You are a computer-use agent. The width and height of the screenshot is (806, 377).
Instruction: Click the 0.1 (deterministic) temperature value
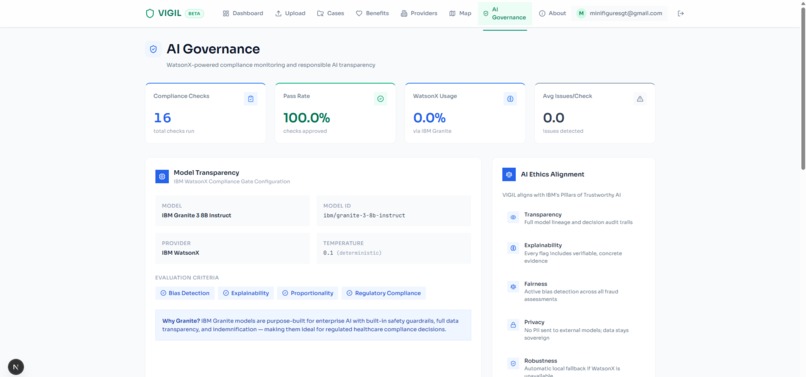click(x=352, y=253)
